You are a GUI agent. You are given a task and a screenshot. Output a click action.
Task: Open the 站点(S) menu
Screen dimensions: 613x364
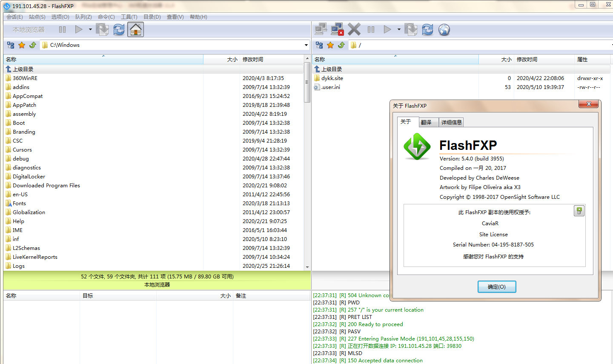(x=37, y=17)
